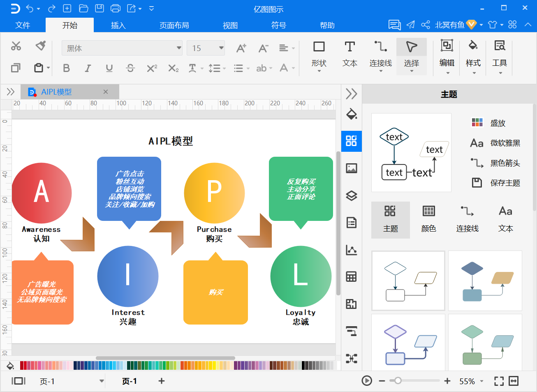The image size is (537, 392).
Task: Toggle Superscript formatting
Action: coord(152,68)
